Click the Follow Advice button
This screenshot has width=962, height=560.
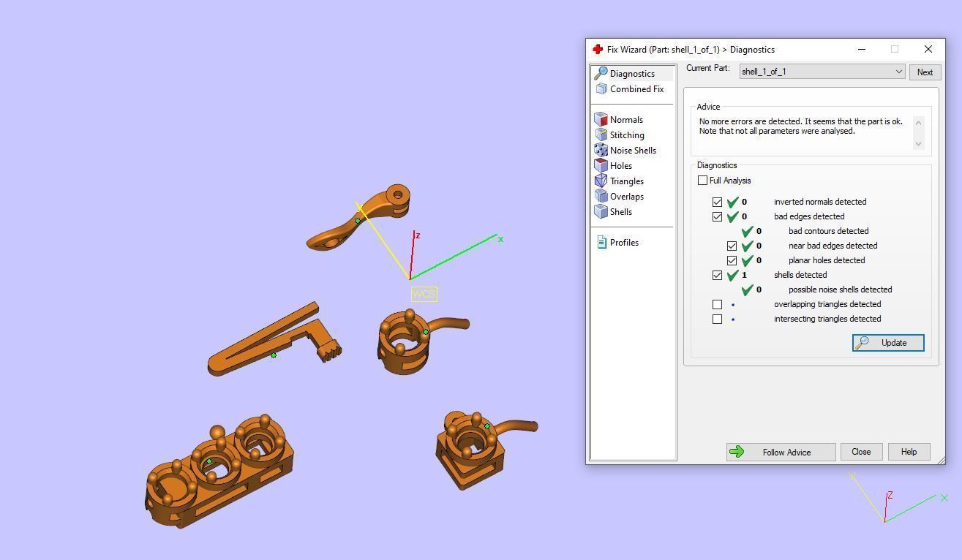[x=781, y=452]
